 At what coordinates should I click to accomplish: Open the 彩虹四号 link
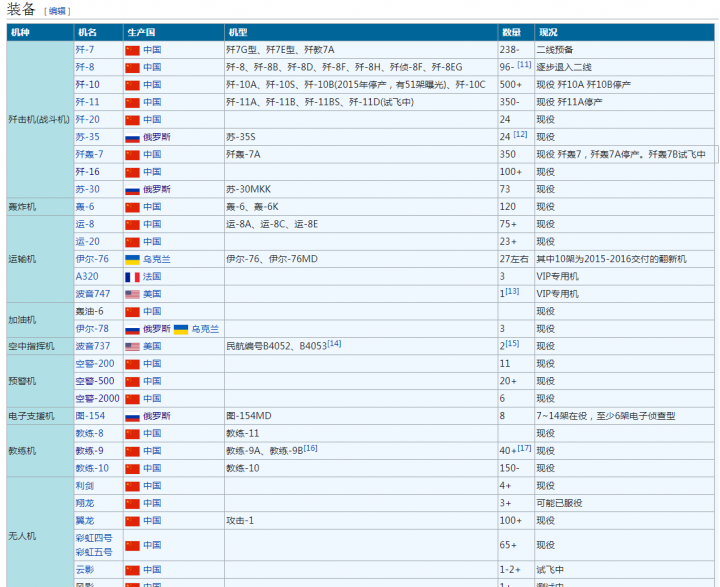94,538
